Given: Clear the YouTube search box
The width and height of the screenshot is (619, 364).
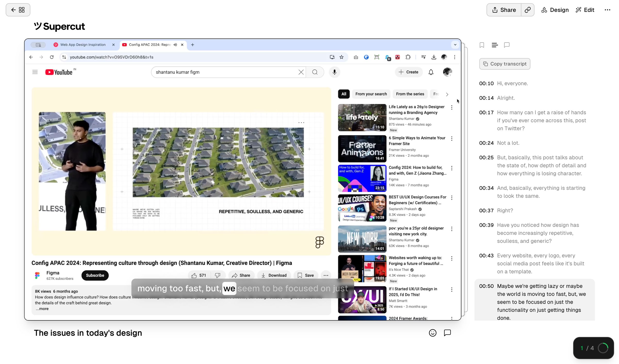Looking at the screenshot, I should 301,72.
